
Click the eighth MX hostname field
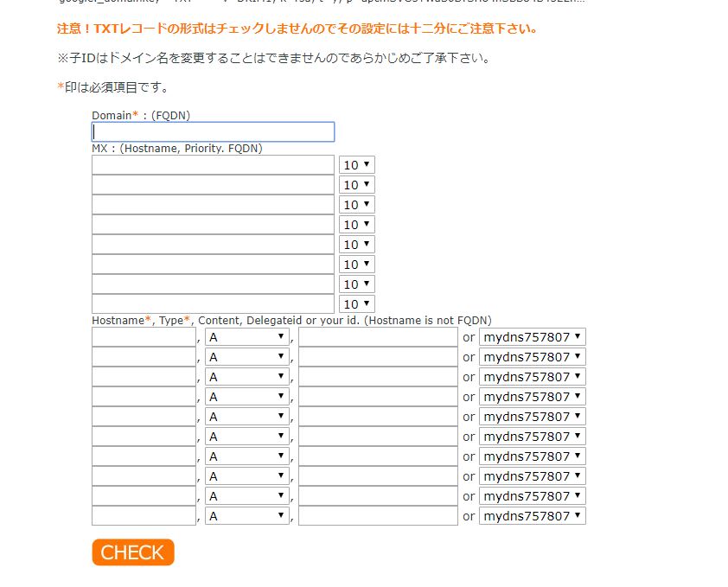coord(213,304)
